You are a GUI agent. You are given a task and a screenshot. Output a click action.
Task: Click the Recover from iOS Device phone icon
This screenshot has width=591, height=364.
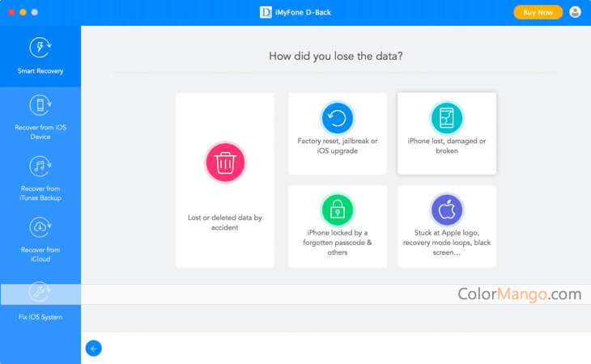pos(40,105)
